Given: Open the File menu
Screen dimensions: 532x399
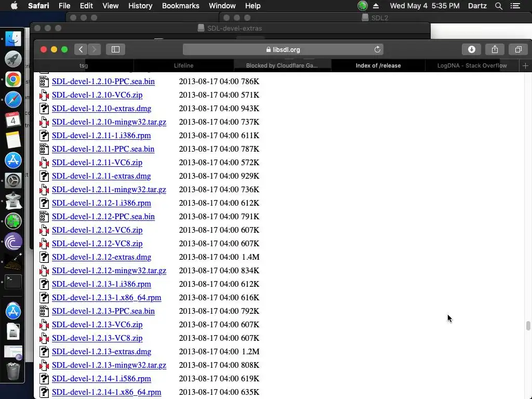Looking at the screenshot, I should point(64,6).
